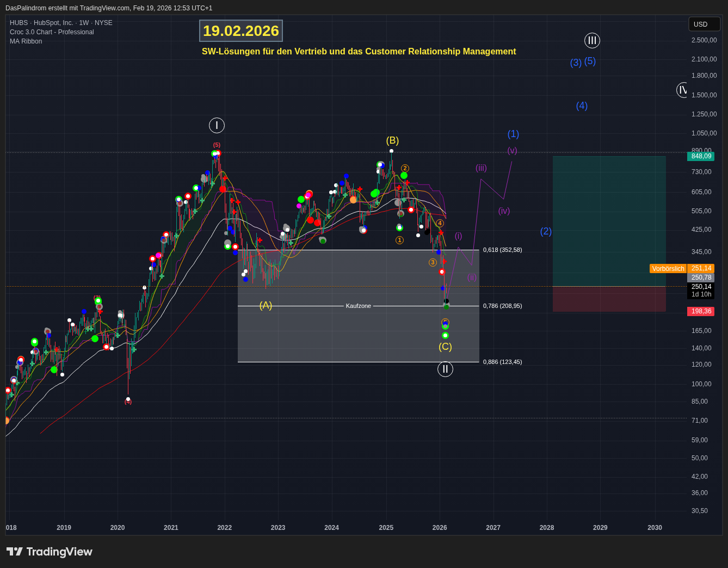Click the orange circled 3 marker
Viewport: 728px width, 568px height.
click(x=433, y=263)
